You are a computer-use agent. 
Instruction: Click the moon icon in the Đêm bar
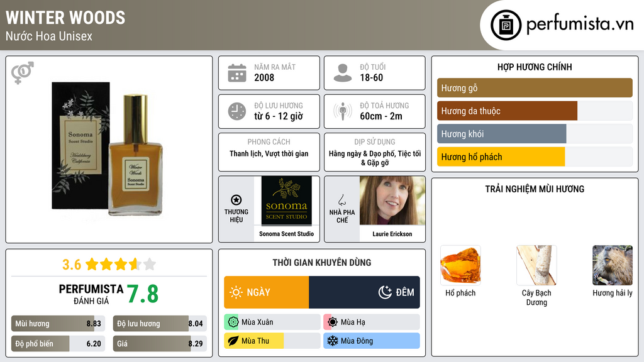click(385, 292)
